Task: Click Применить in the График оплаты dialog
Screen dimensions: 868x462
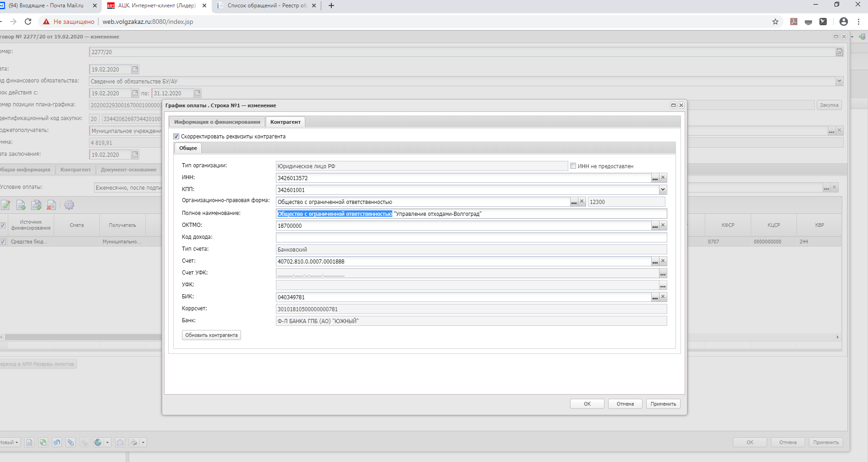Action: click(663, 404)
